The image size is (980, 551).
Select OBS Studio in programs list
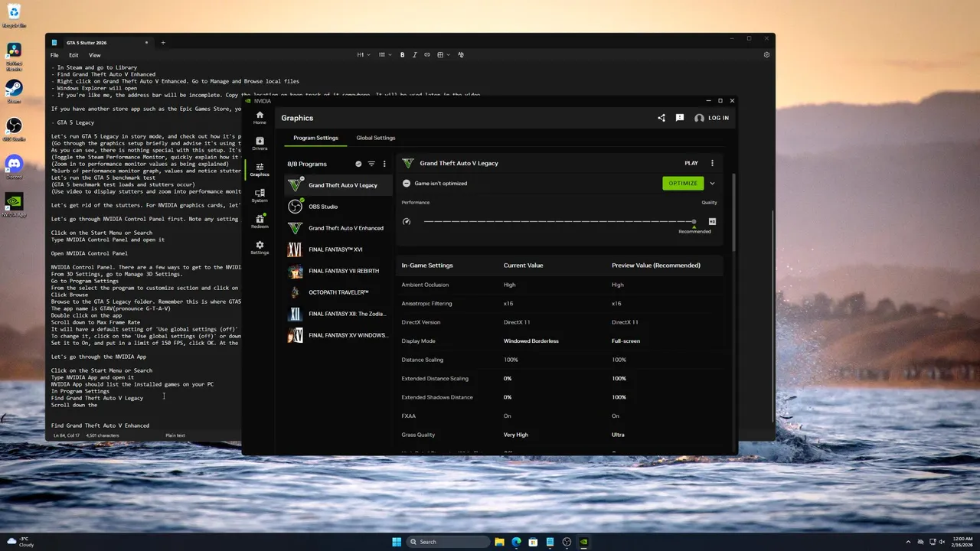tap(339, 207)
